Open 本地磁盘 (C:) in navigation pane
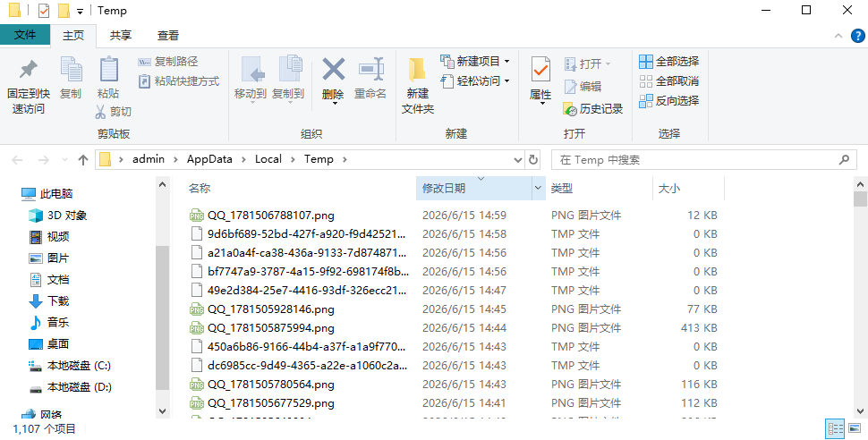This screenshot has width=868, height=440. click(x=70, y=366)
